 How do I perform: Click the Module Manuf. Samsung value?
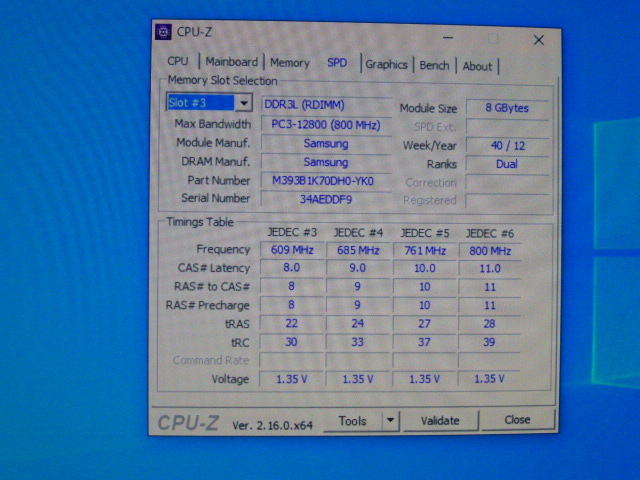pyautogui.click(x=326, y=144)
